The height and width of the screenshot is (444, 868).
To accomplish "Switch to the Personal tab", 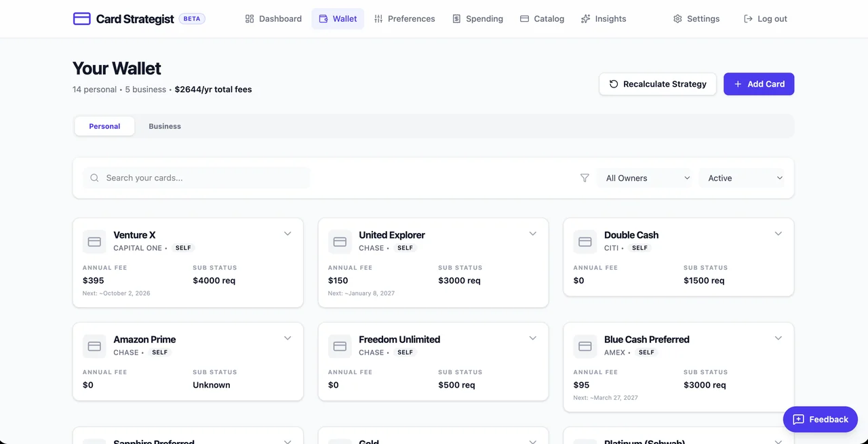I will 104,126.
